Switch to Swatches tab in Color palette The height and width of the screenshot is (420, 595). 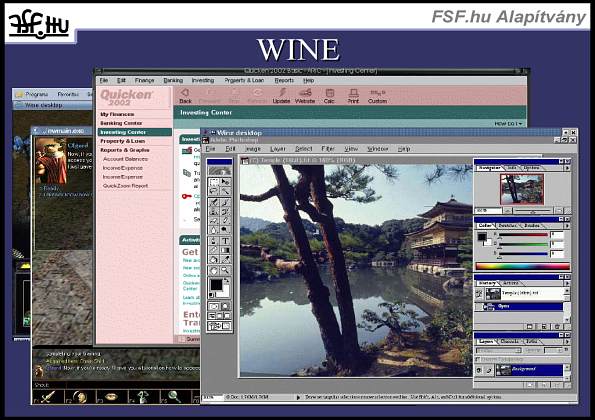508,225
